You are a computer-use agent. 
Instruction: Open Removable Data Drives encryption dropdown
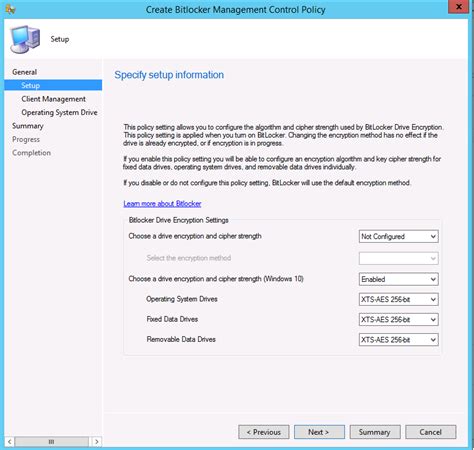click(x=398, y=340)
